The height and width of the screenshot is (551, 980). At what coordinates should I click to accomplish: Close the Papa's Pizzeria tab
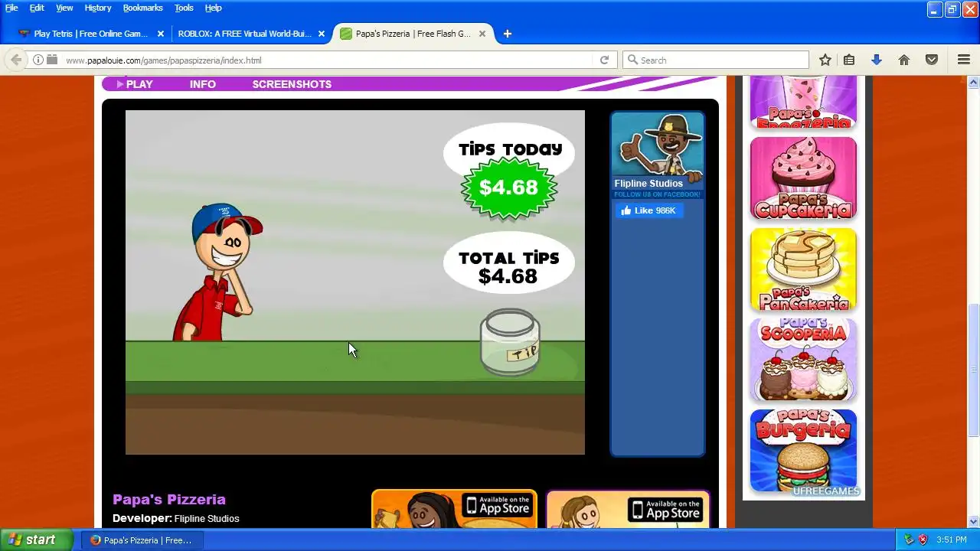pyautogui.click(x=482, y=34)
